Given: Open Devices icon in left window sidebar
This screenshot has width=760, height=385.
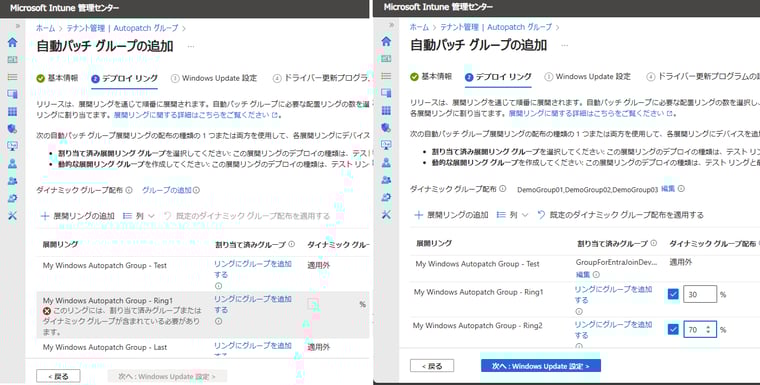Looking at the screenshot, I should [x=13, y=94].
